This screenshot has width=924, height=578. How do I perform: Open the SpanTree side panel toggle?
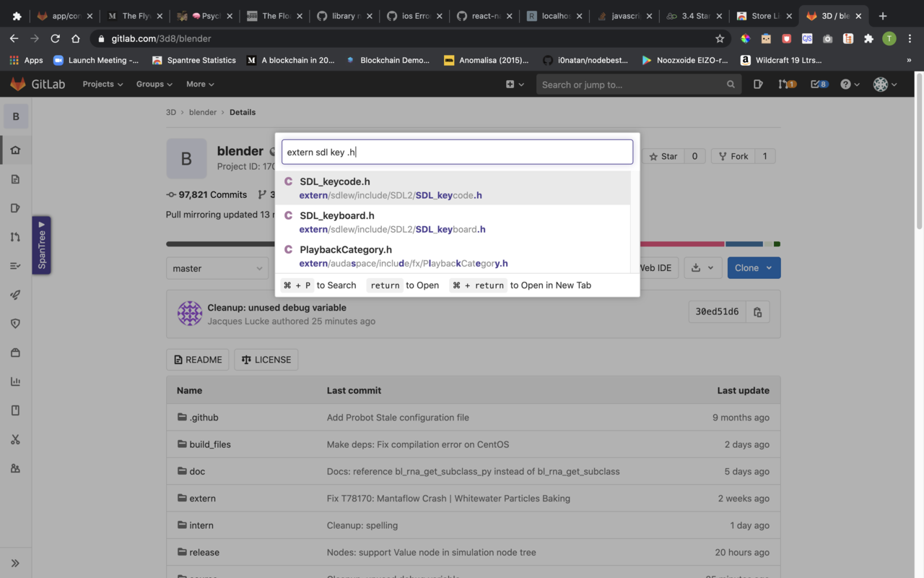coord(41,245)
